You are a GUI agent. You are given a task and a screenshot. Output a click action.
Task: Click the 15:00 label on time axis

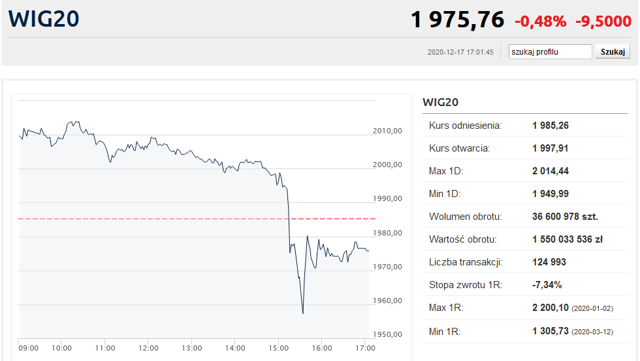pos(278,348)
